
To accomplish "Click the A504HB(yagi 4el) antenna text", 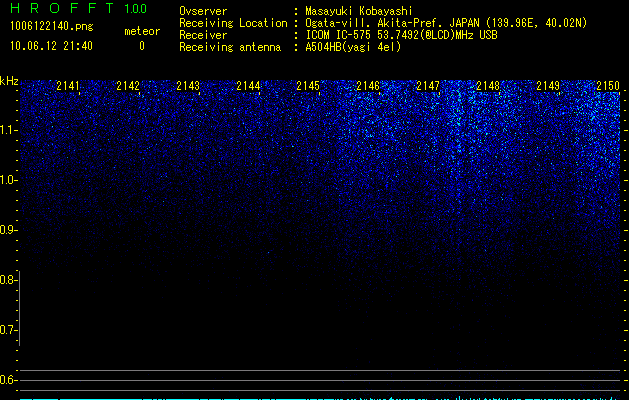I will pos(353,47).
